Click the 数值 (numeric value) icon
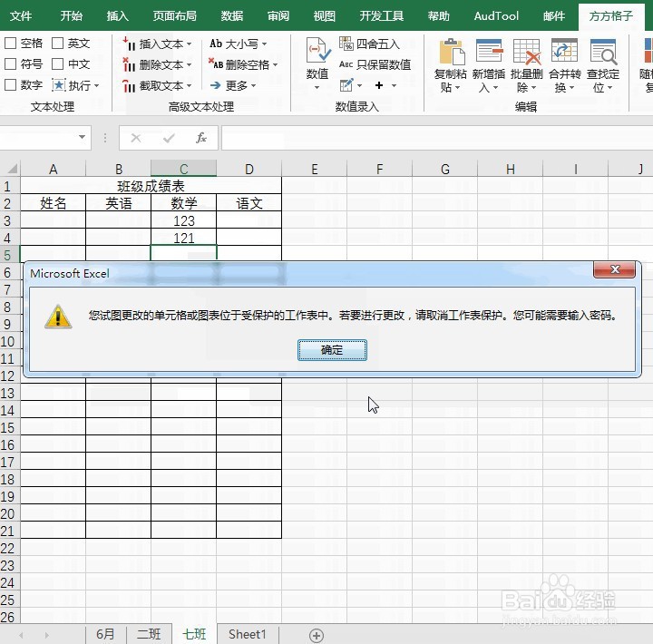The image size is (653, 644). 317,51
